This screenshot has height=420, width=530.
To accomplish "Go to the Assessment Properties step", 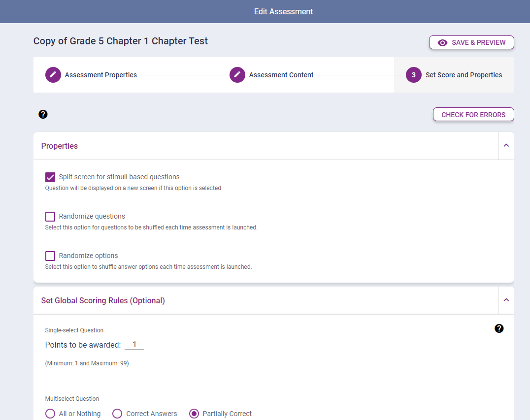I will pos(100,75).
